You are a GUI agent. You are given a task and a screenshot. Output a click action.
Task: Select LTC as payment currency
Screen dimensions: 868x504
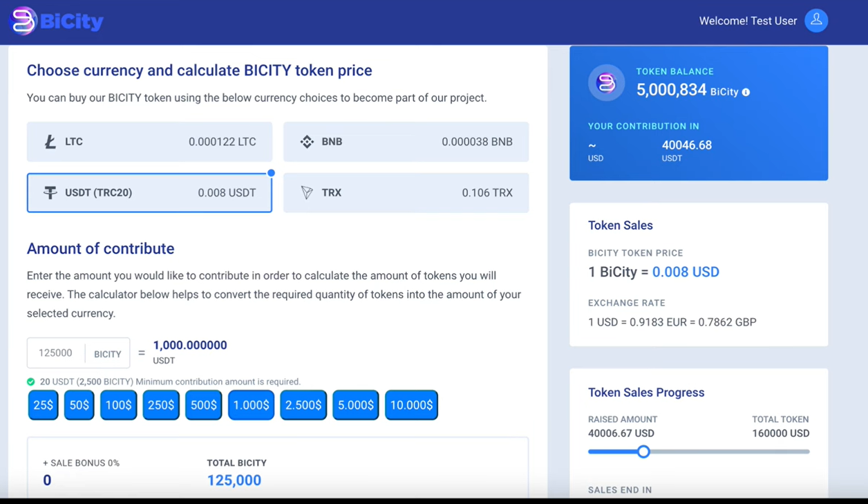coord(149,142)
